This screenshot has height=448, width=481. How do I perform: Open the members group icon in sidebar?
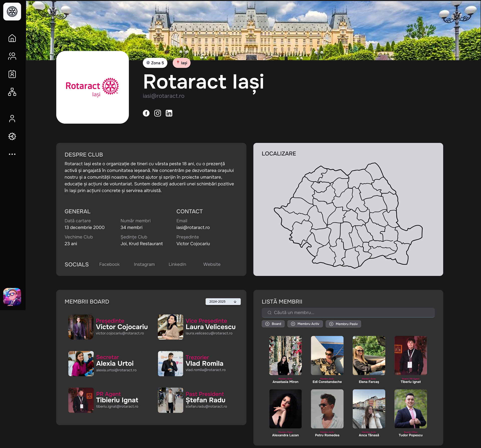pos(12,56)
